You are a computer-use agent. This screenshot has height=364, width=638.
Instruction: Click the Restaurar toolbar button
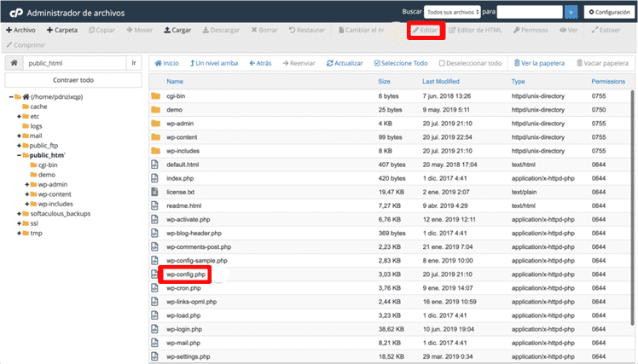[307, 30]
